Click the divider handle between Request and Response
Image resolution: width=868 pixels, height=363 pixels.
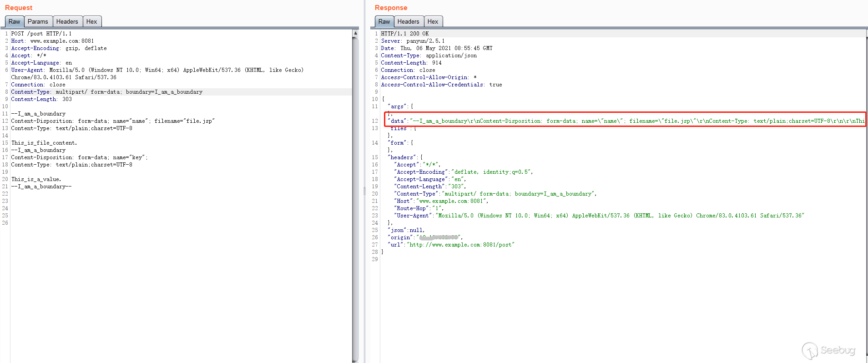click(x=364, y=191)
